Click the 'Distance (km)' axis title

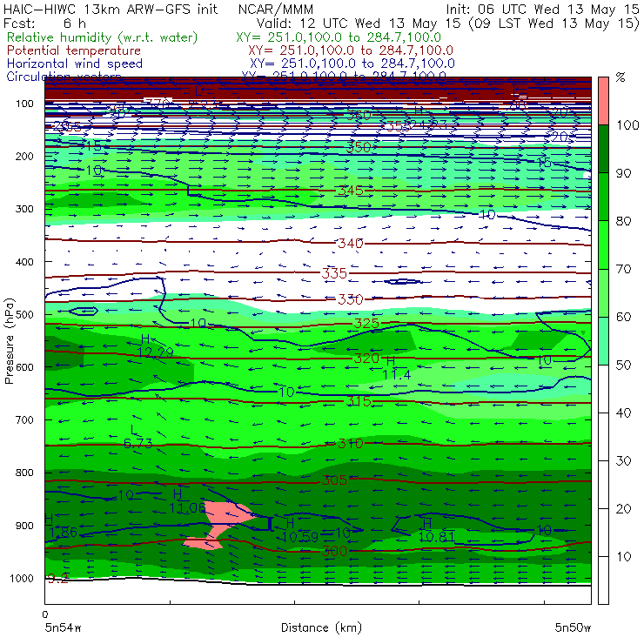322,627
